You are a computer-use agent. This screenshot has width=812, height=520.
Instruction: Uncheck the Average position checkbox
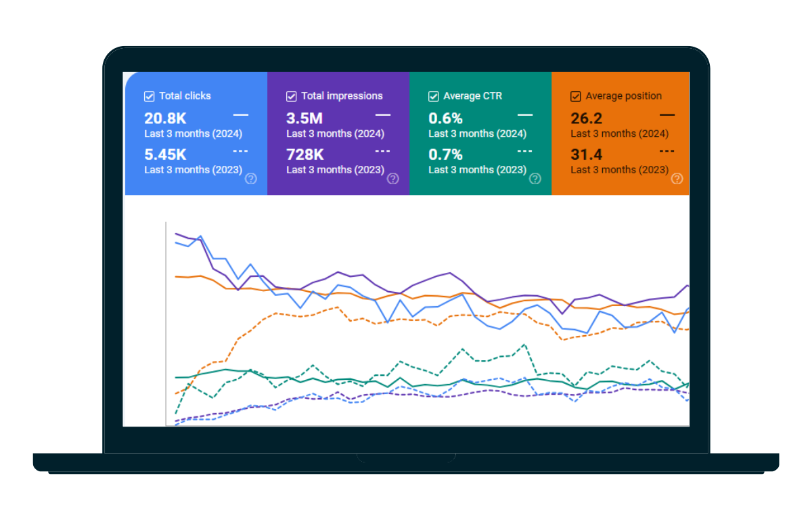[x=575, y=96]
